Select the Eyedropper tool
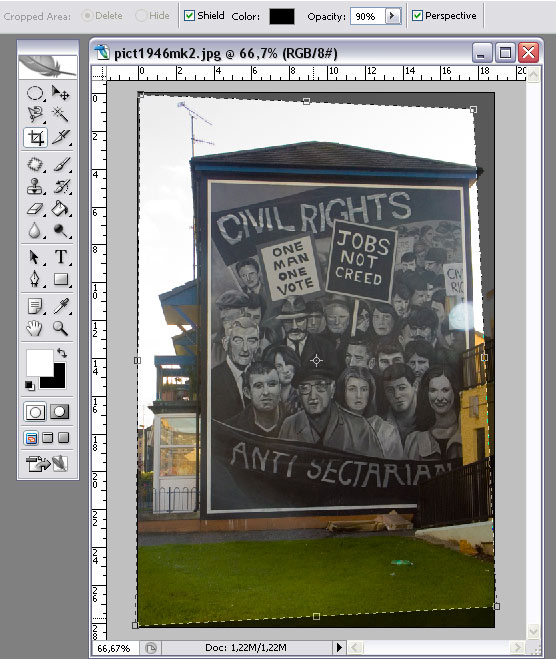This screenshot has width=556, height=659. click(x=61, y=306)
